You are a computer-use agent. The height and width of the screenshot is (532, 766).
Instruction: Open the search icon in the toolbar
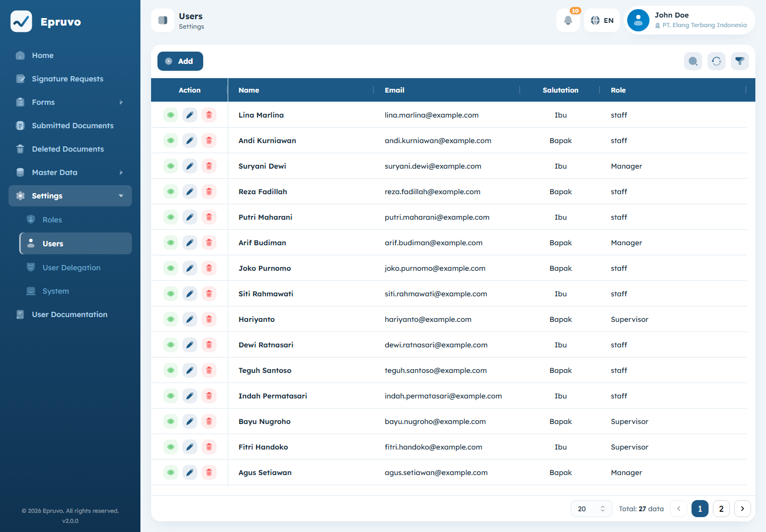(693, 61)
